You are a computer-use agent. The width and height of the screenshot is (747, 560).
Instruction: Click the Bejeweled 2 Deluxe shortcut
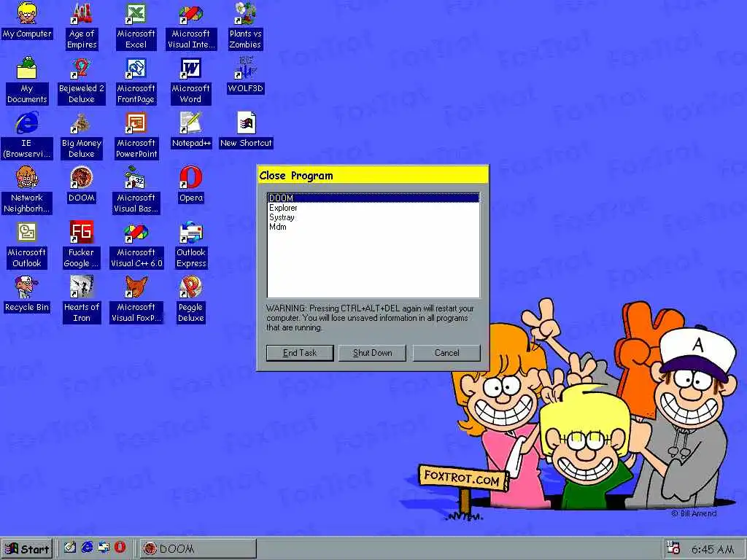82,80
